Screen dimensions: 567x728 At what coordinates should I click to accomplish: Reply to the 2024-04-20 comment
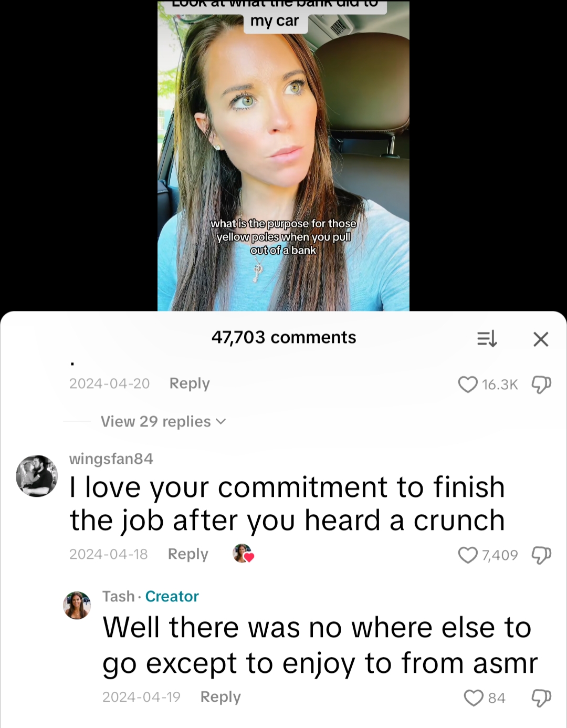click(190, 383)
